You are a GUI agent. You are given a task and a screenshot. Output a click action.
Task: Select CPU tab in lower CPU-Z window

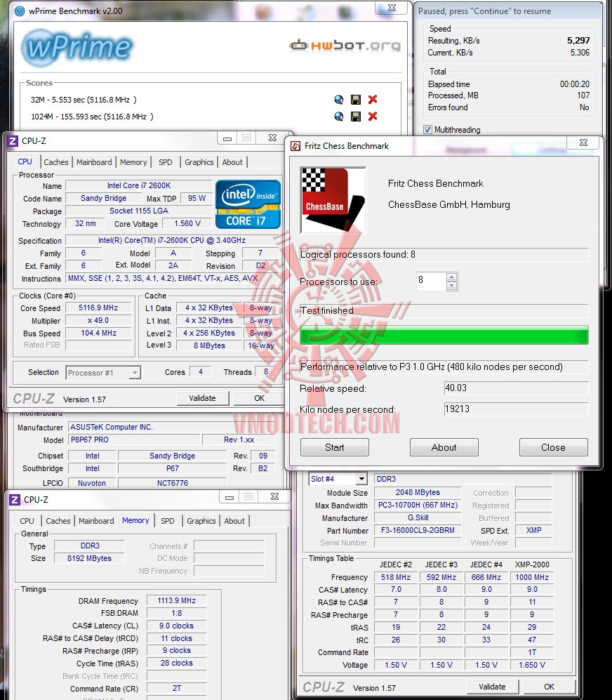[x=27, y=520]
